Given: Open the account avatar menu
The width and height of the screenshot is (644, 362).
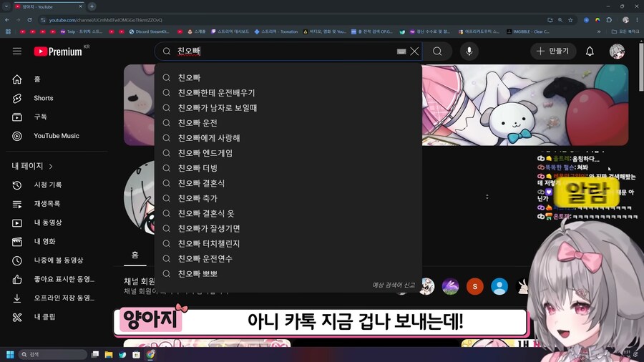Looking at the screenshot, I should tap(617, 52).
